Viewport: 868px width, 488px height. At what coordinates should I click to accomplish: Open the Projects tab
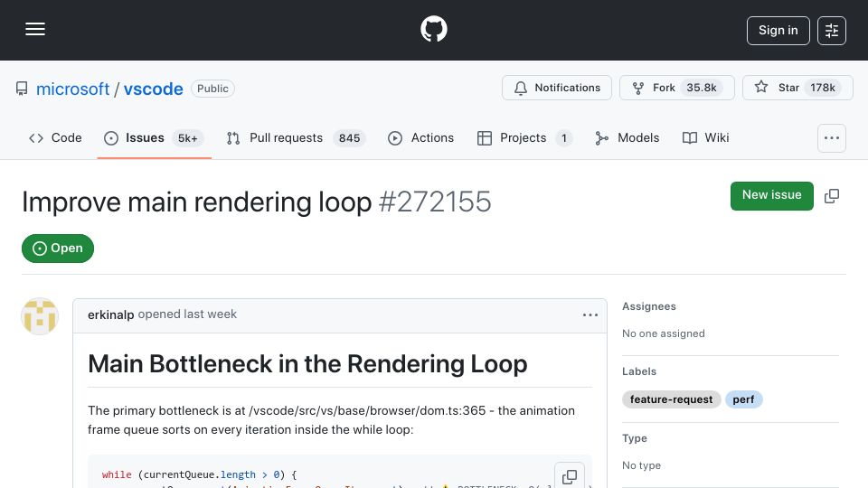[x=524, y=137]
